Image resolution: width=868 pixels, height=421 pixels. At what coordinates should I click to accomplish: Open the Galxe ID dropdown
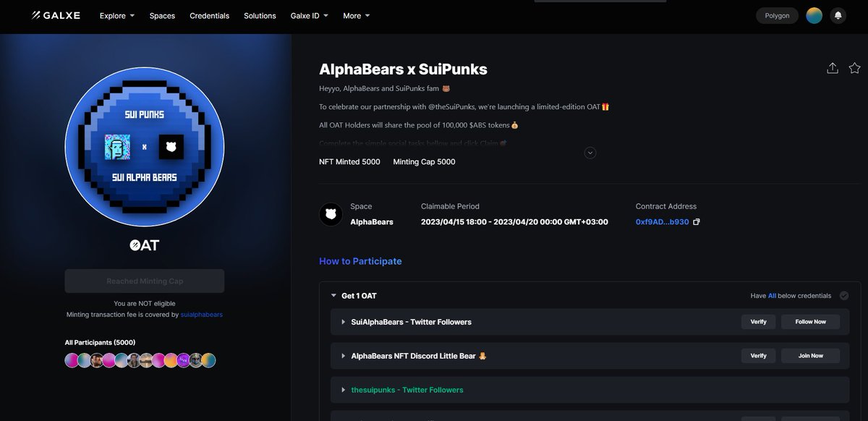tap(310, 15)
